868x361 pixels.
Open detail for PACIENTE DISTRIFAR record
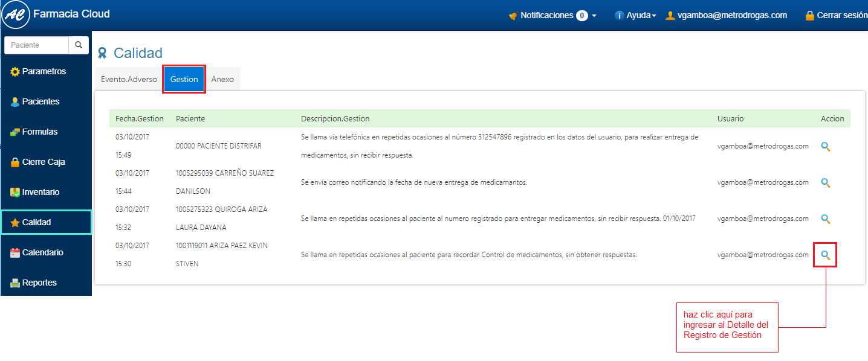coord(826,146)
